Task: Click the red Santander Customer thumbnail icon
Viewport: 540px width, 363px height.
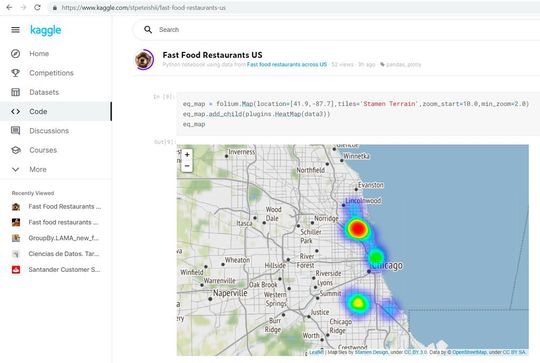Action: 16,270
